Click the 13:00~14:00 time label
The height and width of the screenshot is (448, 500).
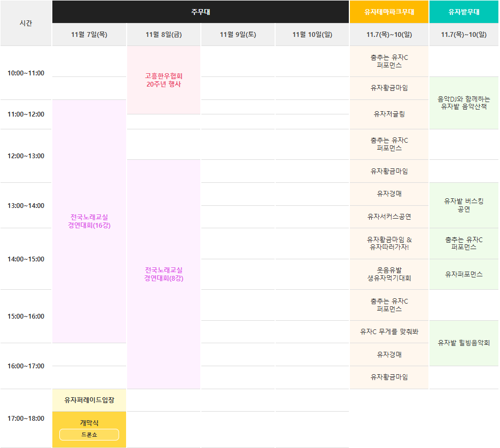pos(26,205)
